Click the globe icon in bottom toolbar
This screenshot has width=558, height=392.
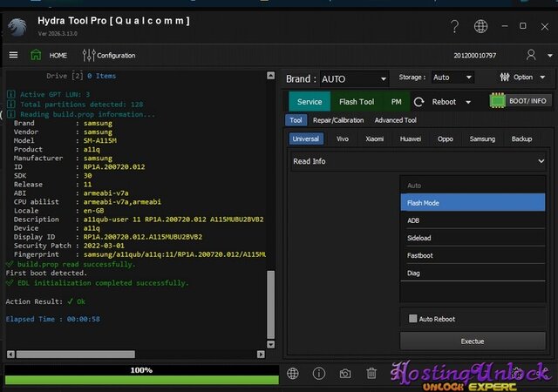point(293,374)
